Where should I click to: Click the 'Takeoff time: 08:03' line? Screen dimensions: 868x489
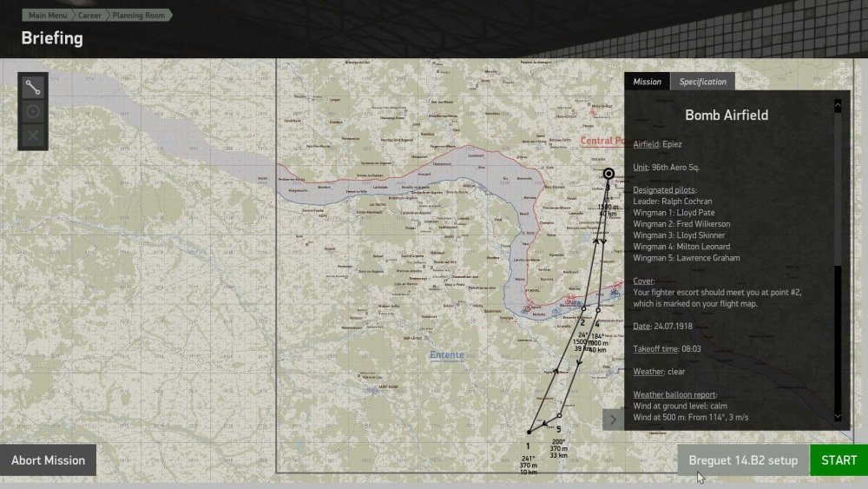667,349
